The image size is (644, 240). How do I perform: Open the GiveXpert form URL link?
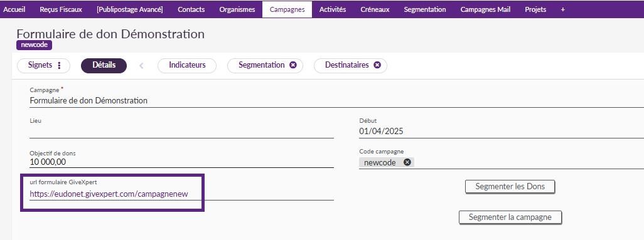tap(109, 194)
